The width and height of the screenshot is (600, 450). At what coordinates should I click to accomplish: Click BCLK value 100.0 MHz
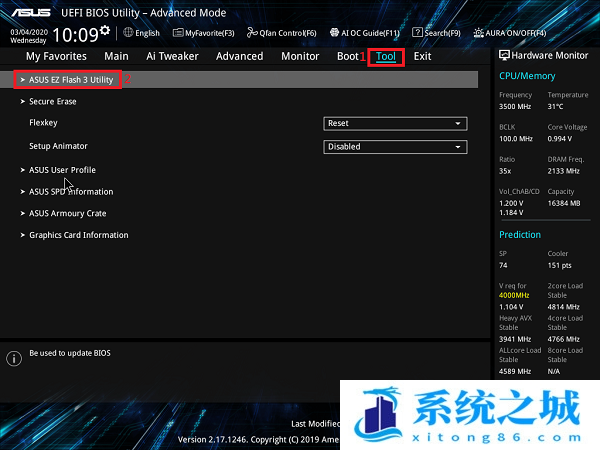click(516, 139)
